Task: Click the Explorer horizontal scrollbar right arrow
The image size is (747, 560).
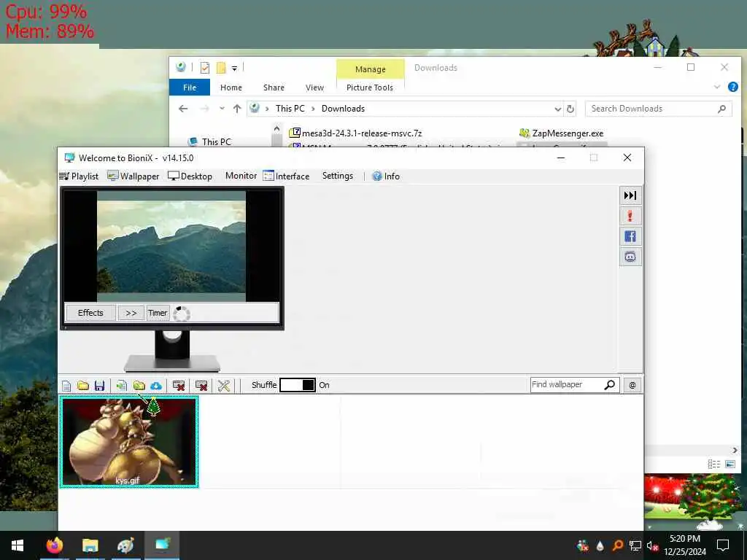Action: [735, 450]
